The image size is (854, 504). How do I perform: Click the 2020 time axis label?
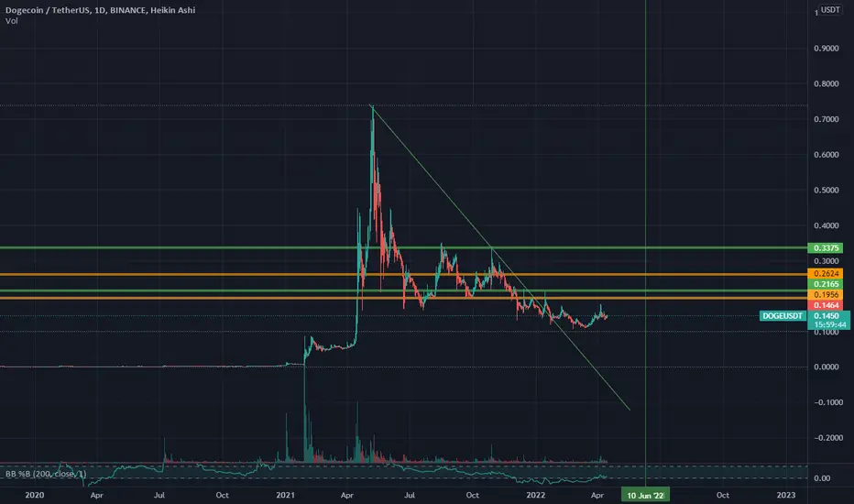(34, 495)
